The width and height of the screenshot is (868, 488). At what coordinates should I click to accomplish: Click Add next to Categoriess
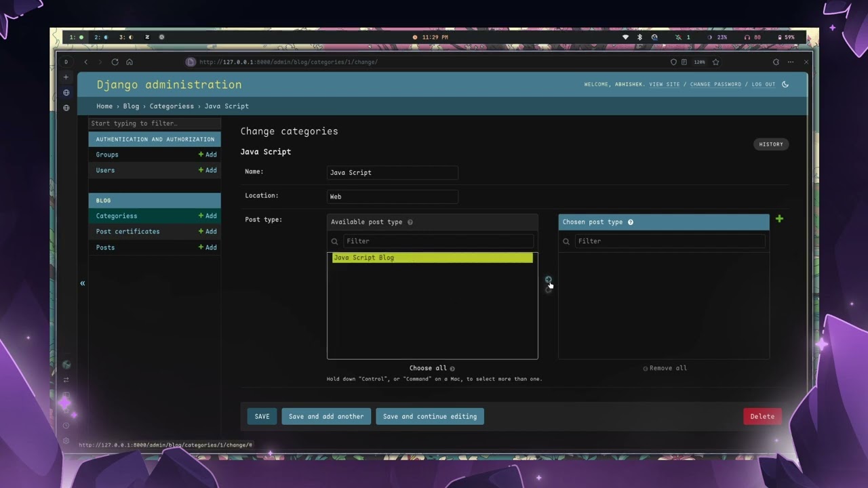(208, 216)
